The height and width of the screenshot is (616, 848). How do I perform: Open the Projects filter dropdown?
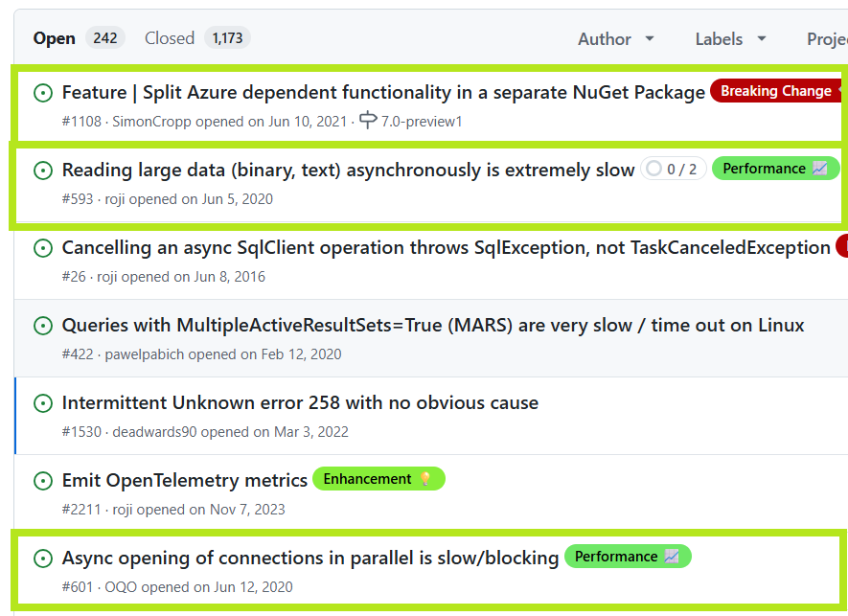826,39
